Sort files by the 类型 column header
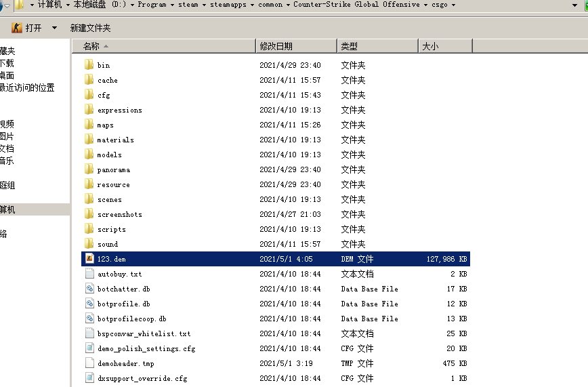Image resolution: width=588 pixels, height=387 pixels. pos(377,46)
